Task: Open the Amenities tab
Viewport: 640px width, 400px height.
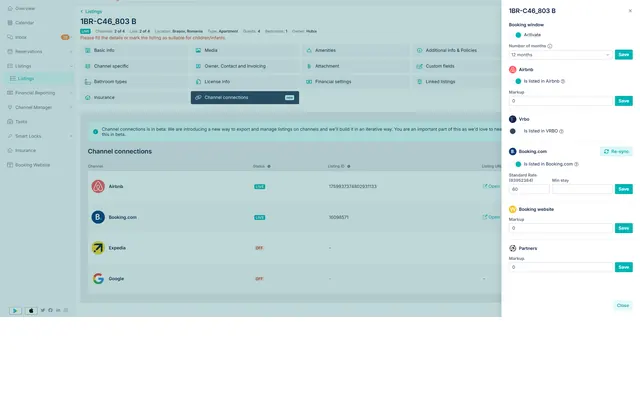Action: (356, 50)
